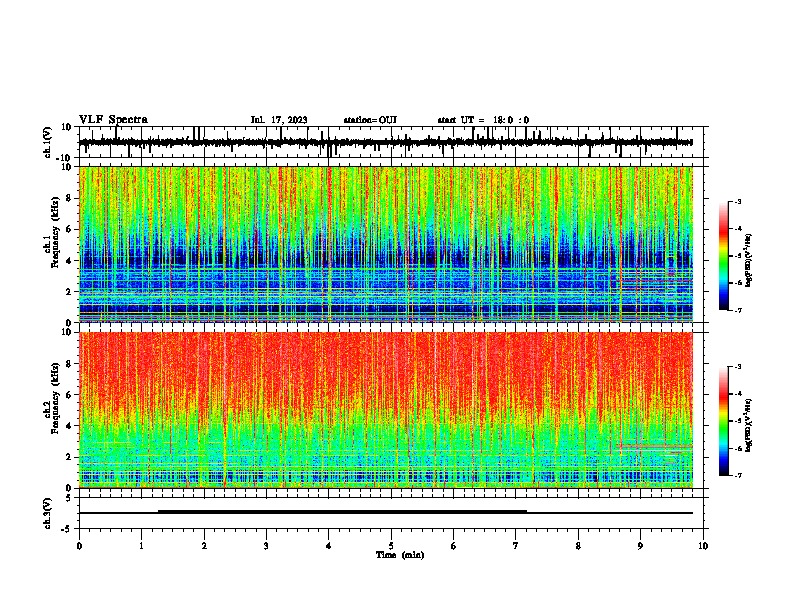Click the ch.3(V) thick black line trace

[x=342, y=512]
